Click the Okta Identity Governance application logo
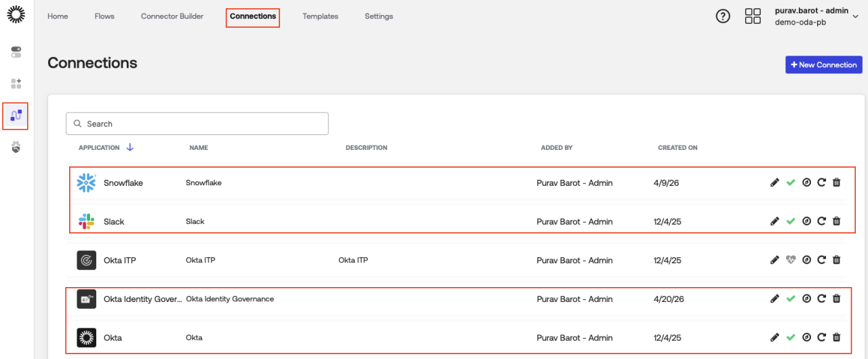 tap(86, 299)
